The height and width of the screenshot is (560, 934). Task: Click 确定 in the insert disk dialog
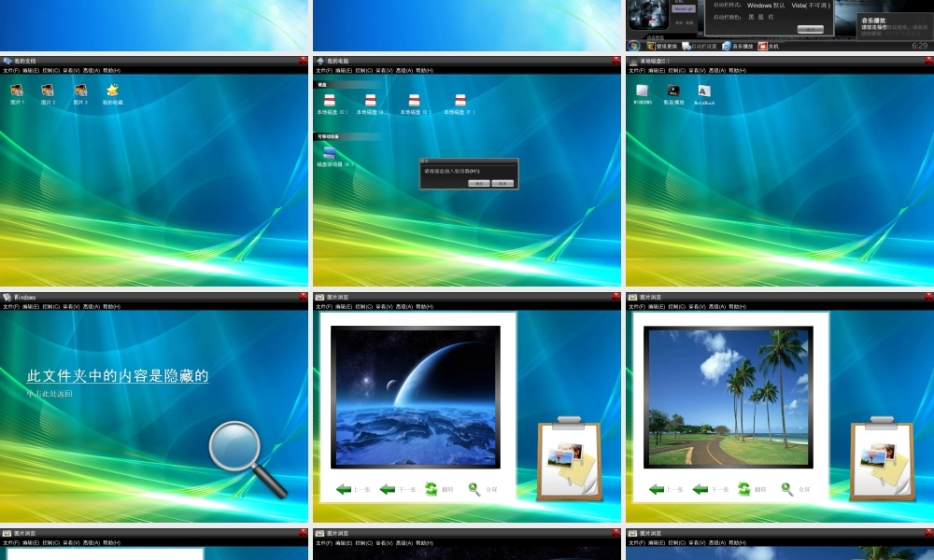(x=479, y=182)
